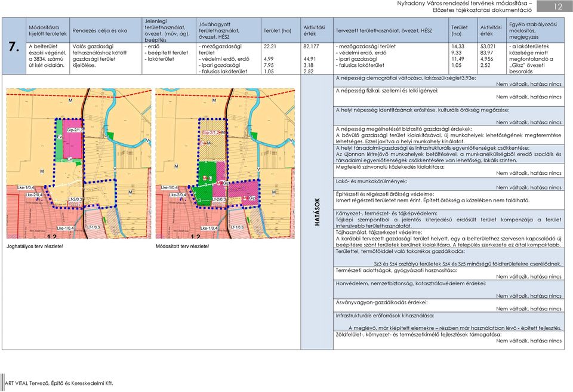
Task: Click the heading 'A népesség megélhetését biztosító gazdasági érdekek'
Action: 404,129
